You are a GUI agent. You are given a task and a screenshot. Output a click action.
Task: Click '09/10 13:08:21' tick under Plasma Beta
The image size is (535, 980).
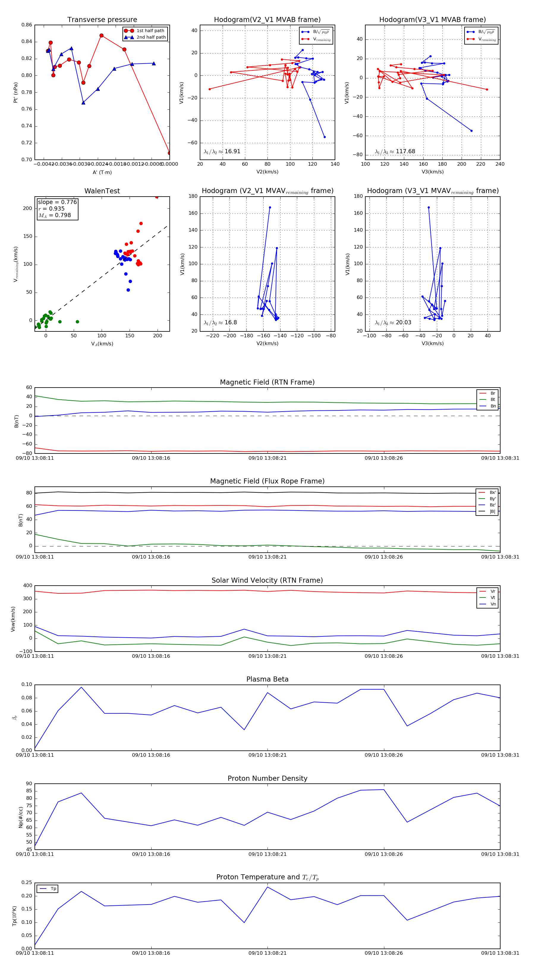(267, 755)
